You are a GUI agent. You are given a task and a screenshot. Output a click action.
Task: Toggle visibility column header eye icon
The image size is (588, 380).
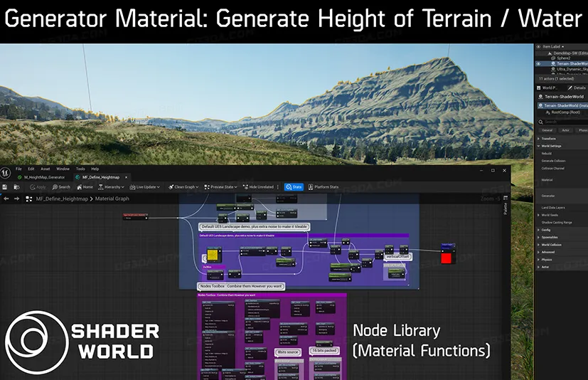point(538,46)
